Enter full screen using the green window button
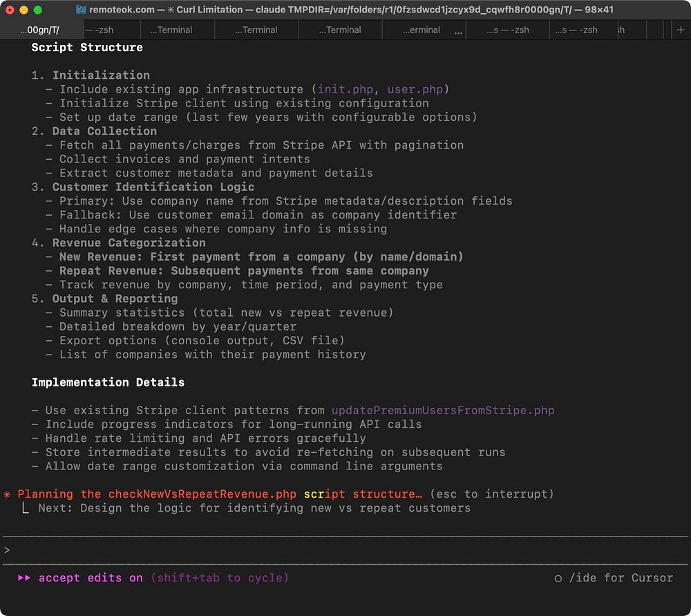Screen dimensions: 691x616 37,10
